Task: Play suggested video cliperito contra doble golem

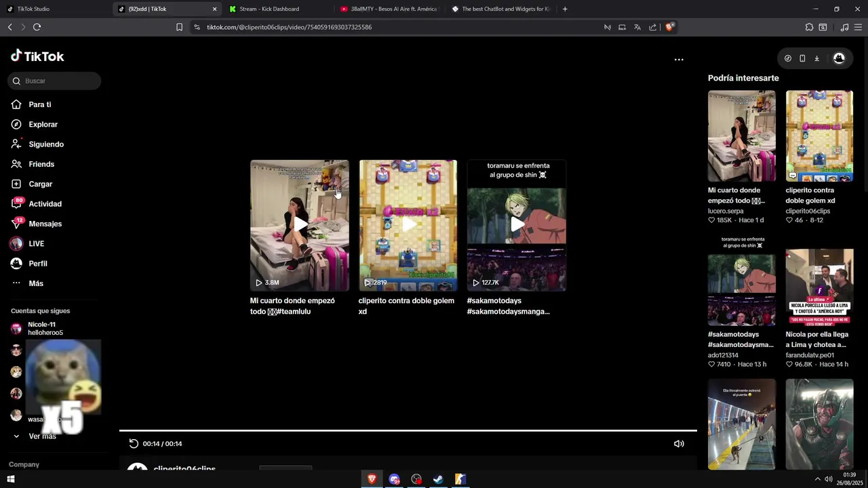Action: click(x=408, y=226)
